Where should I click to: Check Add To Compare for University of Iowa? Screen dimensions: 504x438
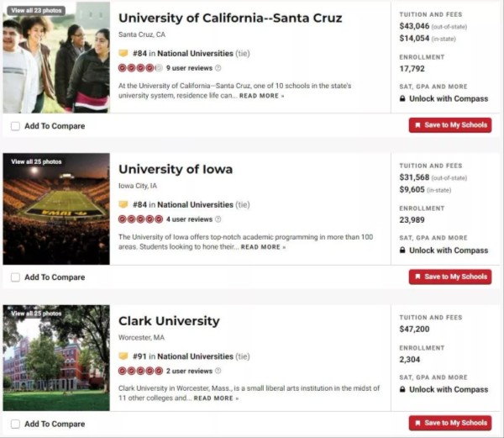(15, 277)
